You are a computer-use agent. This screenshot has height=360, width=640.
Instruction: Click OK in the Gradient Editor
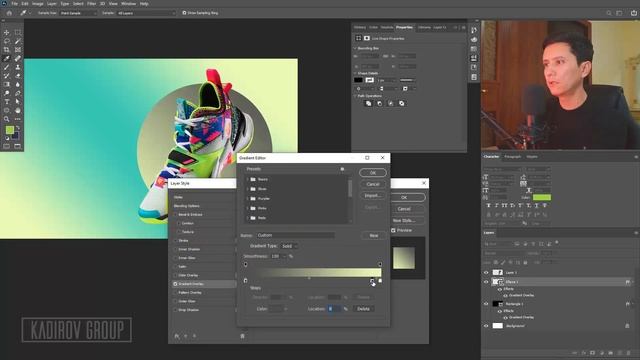click(373, 173)
